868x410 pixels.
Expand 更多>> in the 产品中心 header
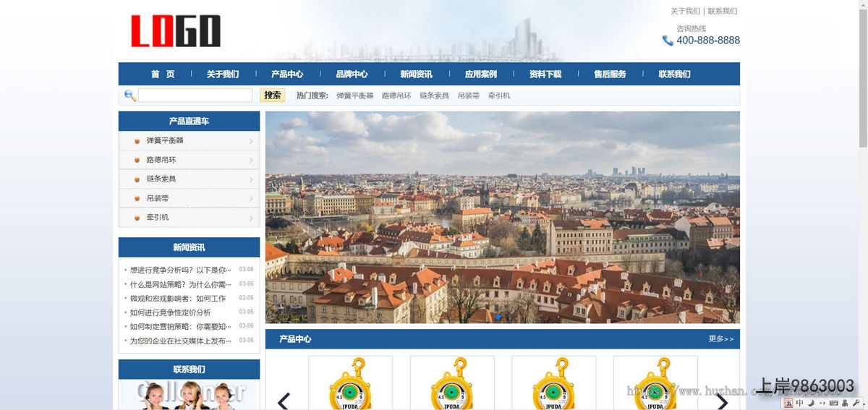(720, 339)
